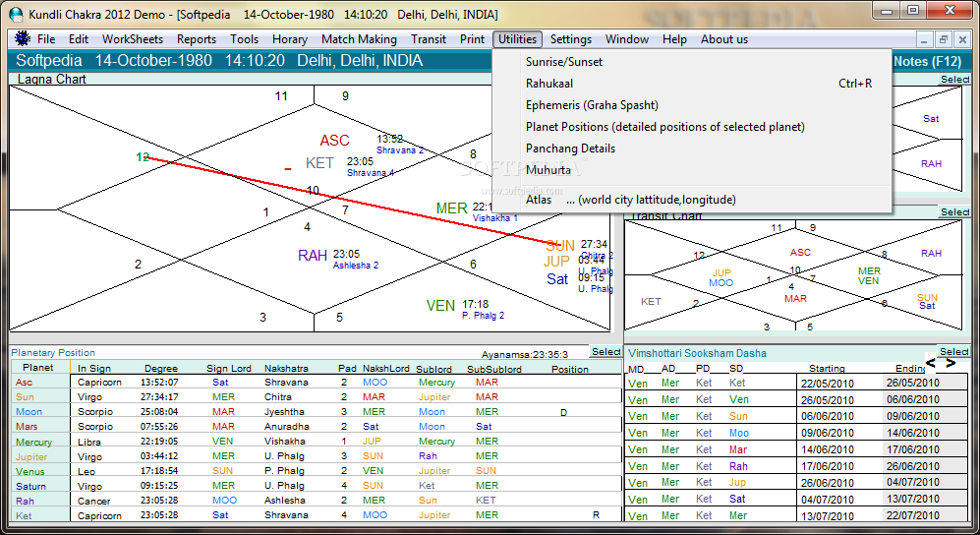Choose Muhurta from the menu

pyautogui.click(x=692, y=170)
